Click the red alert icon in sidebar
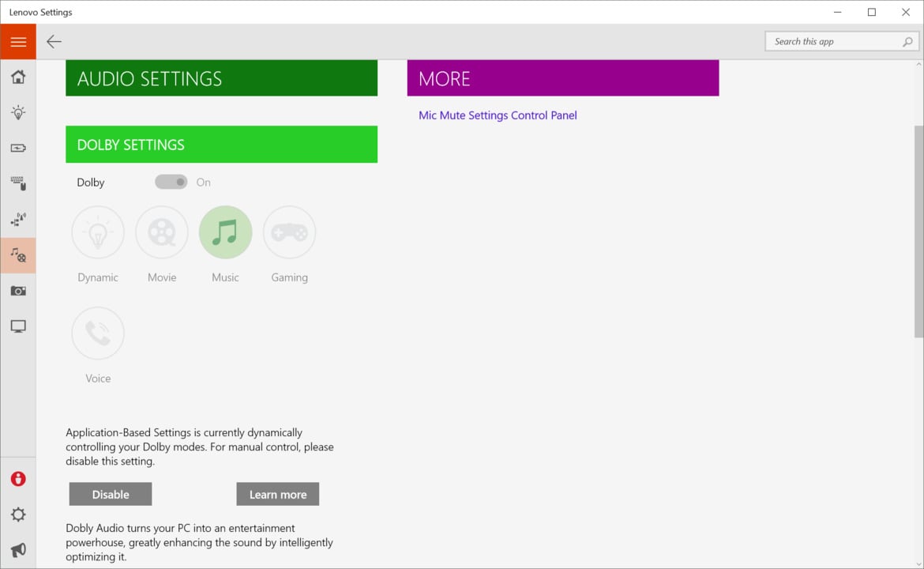The width and height of the screenshot is (924, 569). pos(18,479)
